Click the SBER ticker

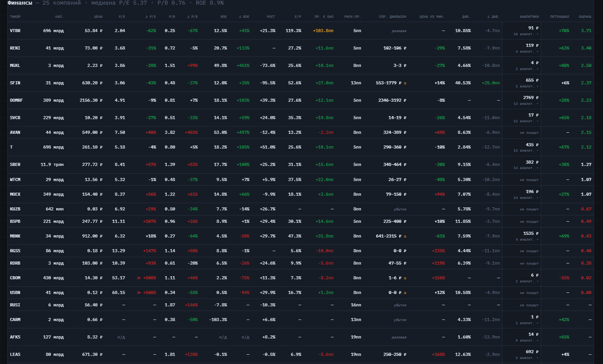[x=15, y=165]
